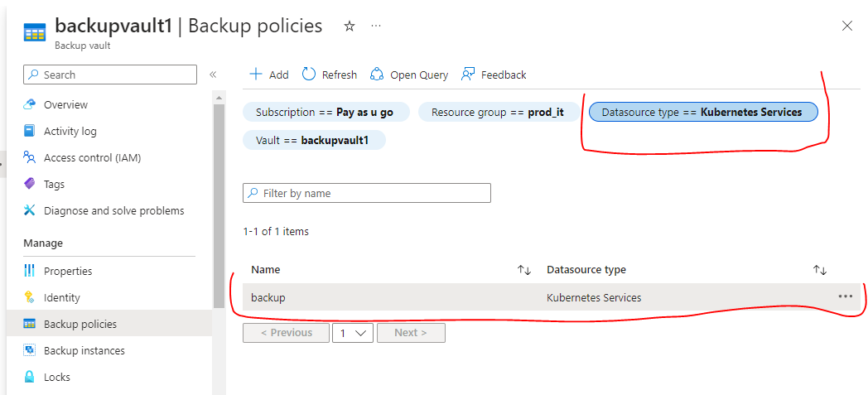Screen dimensions: 868x395
Task: Click the purple Tags icon
Action: (x=29, y=184)
